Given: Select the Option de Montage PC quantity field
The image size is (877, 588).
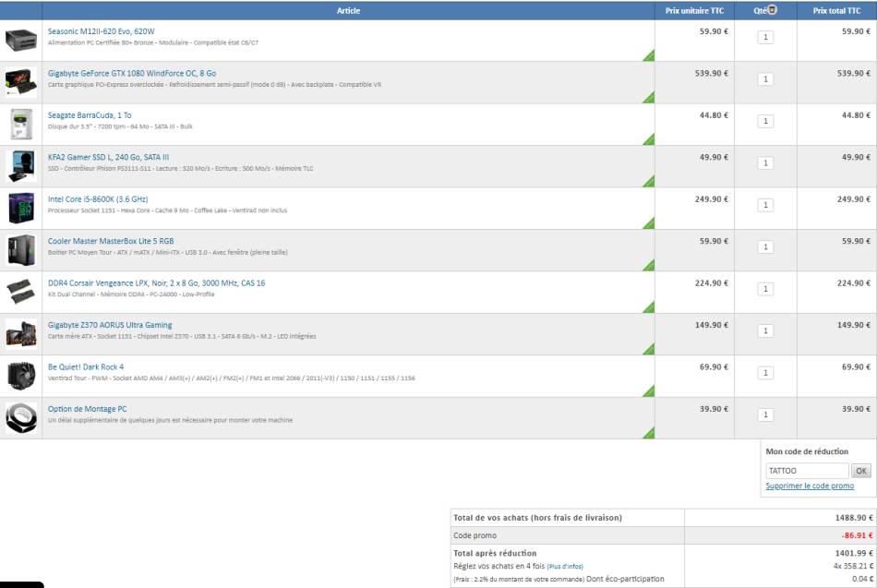Looking at the screenshot, I should point(765,415).
